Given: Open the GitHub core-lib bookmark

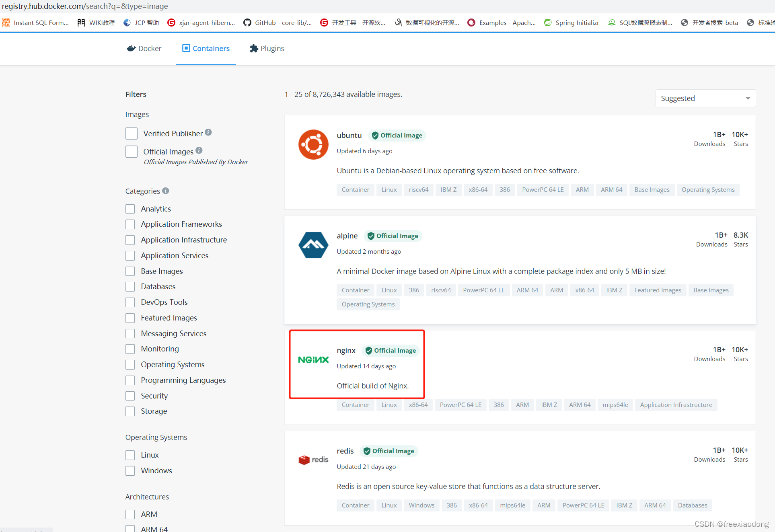Looking at the screenshot, I should pyautogui.click(x=278, y=23).
